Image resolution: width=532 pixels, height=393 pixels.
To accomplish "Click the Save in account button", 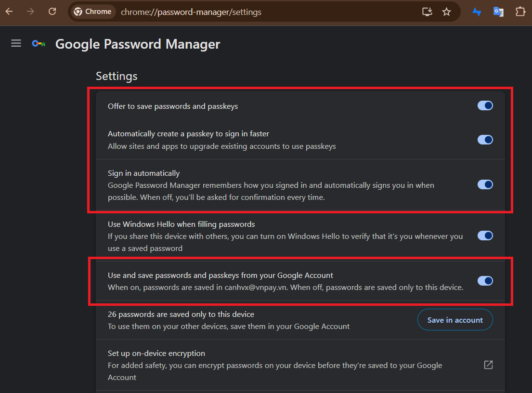I will point(455,320).
